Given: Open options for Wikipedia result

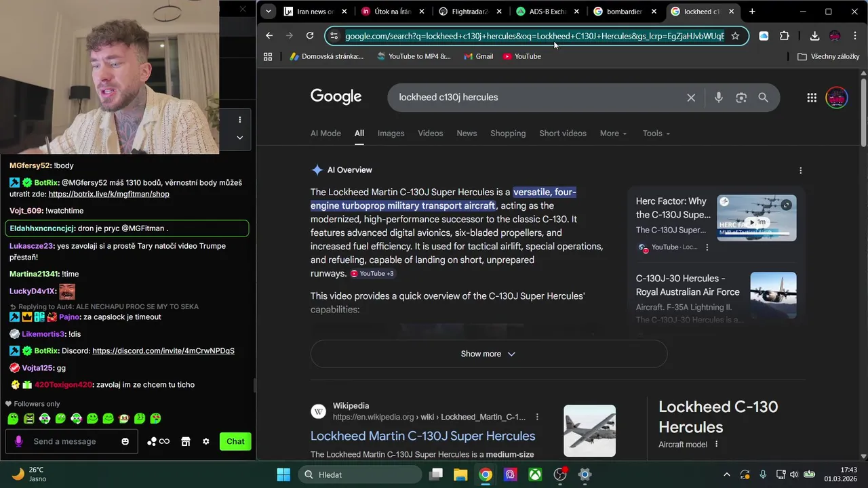Looking at the screenshot, I should coord(537,417).
